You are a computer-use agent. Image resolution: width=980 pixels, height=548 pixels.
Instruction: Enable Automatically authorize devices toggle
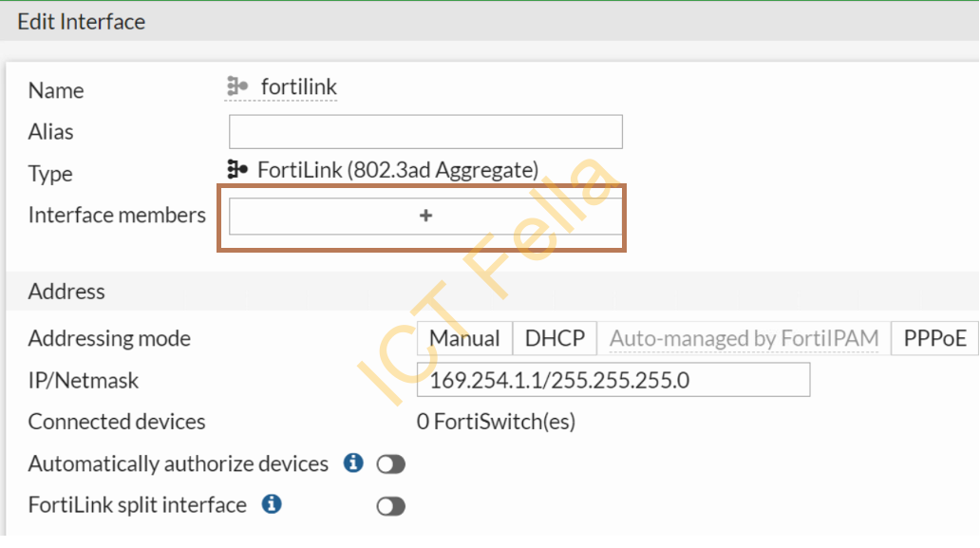click(390, 464)
